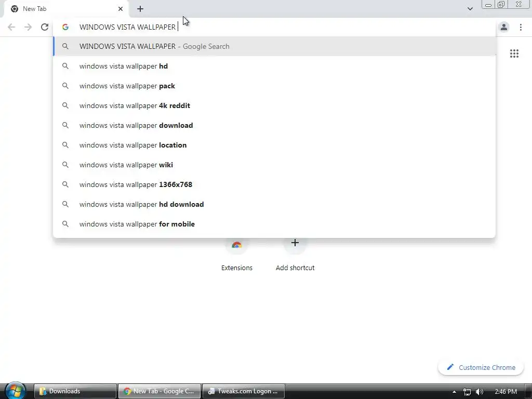Open the network tray icon
The height and width of the screenshot is (399, 532).
pyautogui.click(x=467, y=392)
